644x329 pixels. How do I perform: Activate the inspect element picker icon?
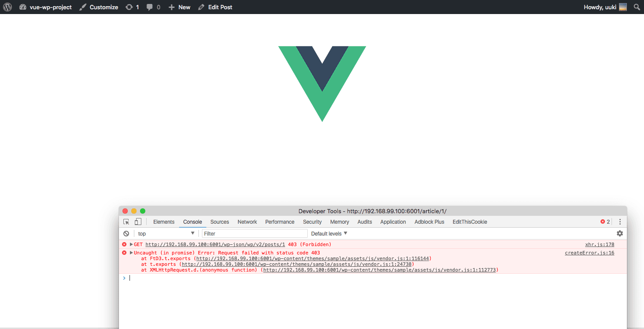[x=126, y=222]
